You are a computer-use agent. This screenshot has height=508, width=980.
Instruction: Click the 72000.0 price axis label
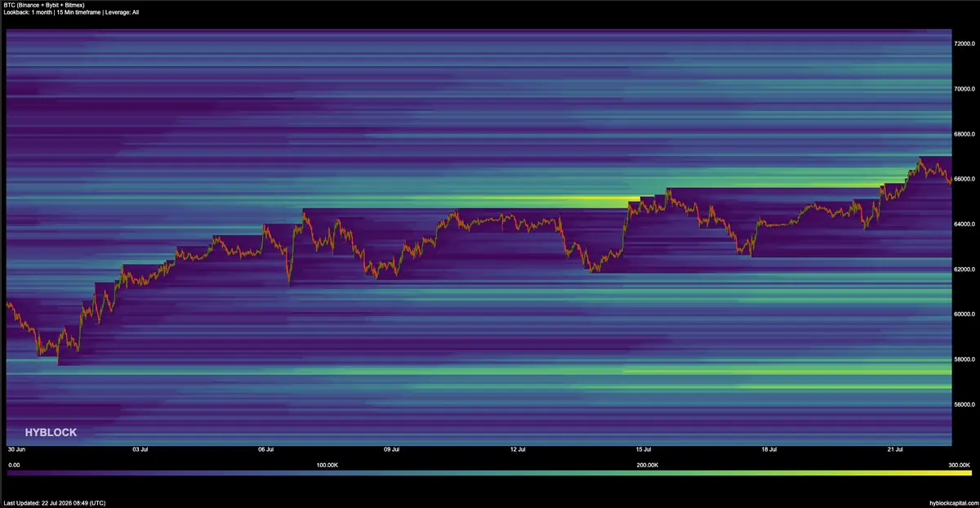965,42
